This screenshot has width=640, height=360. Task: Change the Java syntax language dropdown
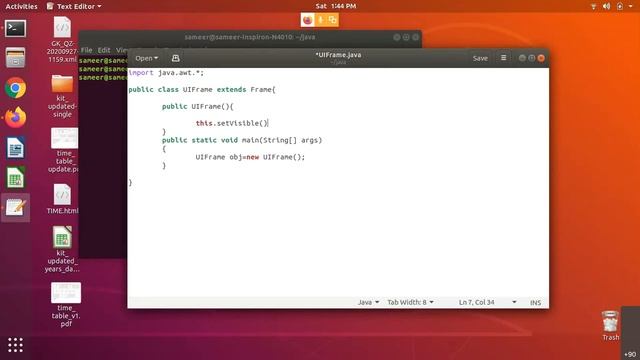[x=368, y=302]
